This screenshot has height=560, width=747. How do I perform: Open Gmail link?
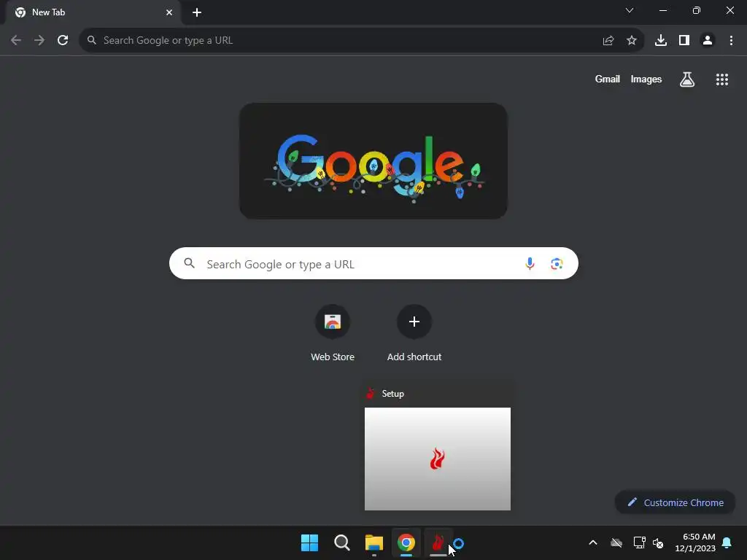pyautogui.click(x=608, y=79)
